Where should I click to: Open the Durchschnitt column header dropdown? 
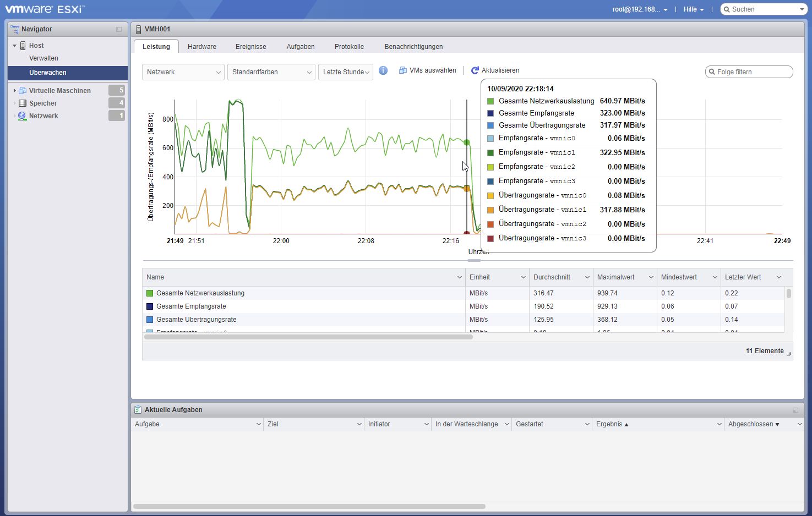587,277
